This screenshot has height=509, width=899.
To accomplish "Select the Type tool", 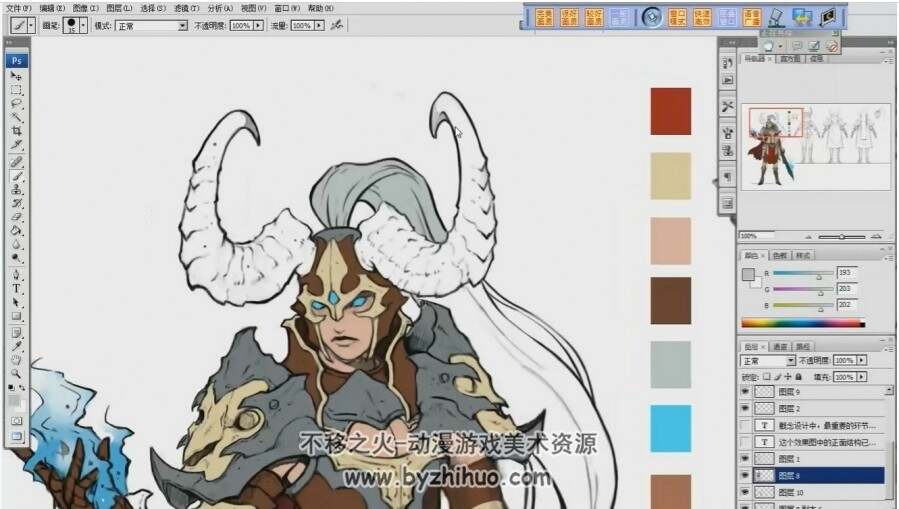I will 16,289.
